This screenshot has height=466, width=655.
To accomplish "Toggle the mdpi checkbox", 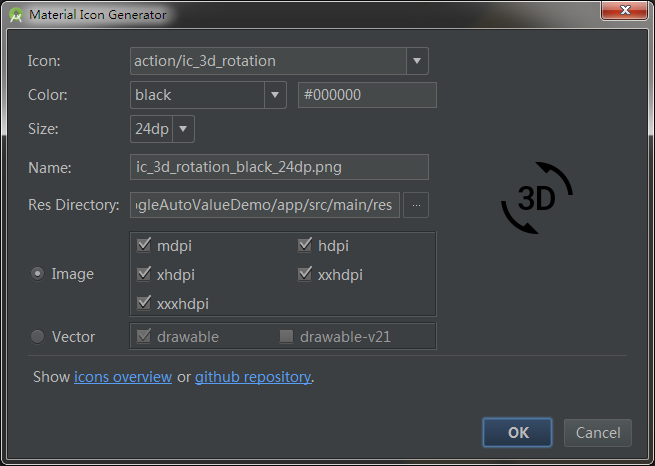I will coord(143,245).
